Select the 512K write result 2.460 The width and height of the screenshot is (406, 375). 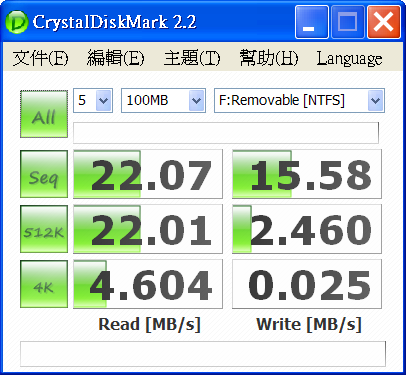pos(307,229)
